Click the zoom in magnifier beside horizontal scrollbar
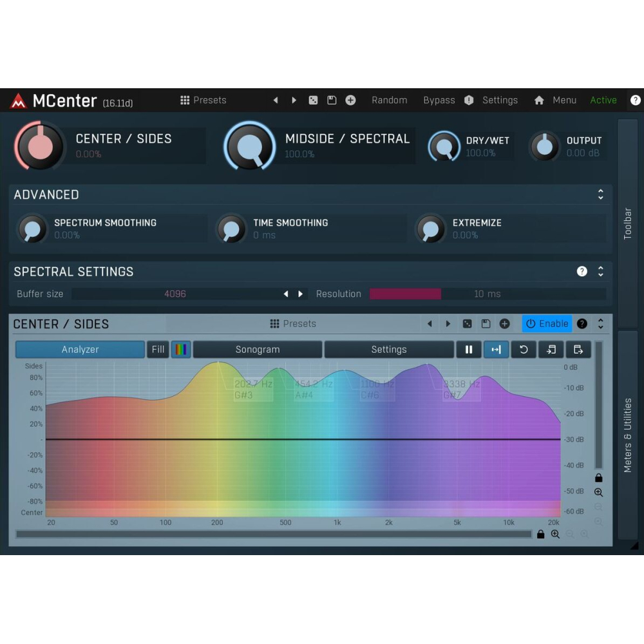This screenshot has height=644, width=644. (555, 535)
